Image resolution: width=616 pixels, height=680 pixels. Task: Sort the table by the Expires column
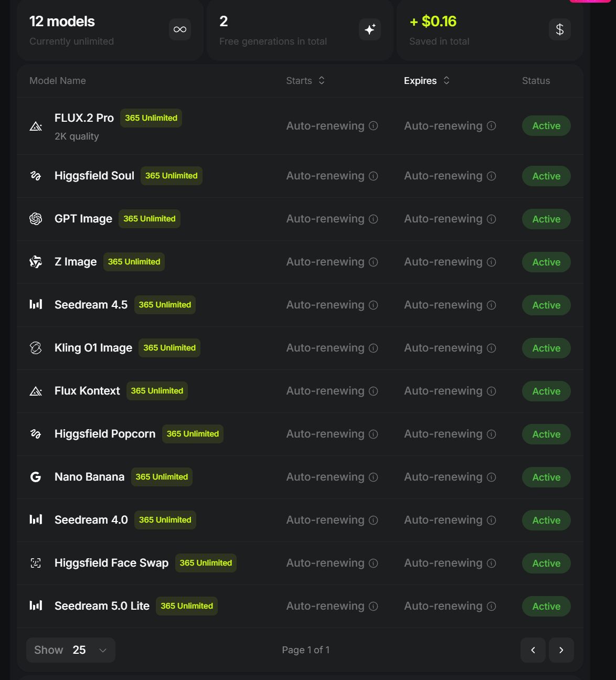427,80
